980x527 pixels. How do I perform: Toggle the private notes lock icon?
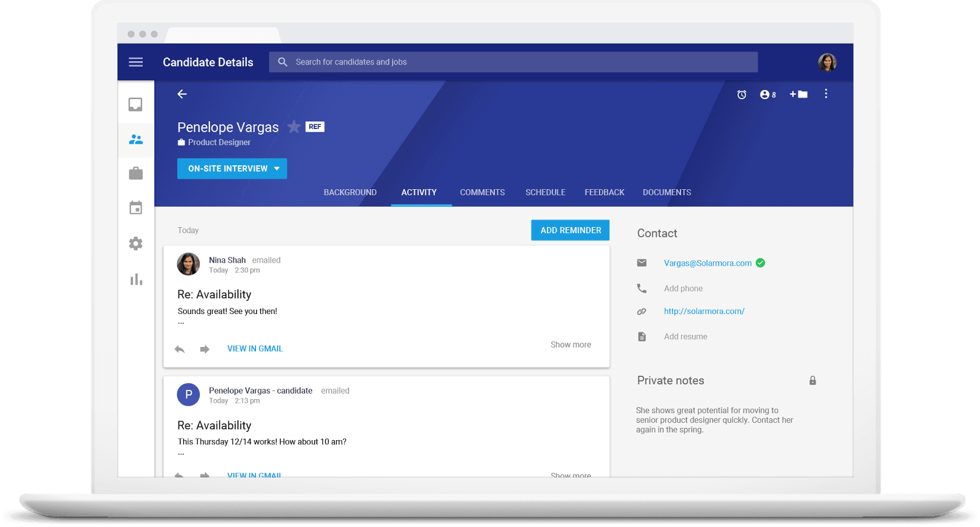pos(812,381)
